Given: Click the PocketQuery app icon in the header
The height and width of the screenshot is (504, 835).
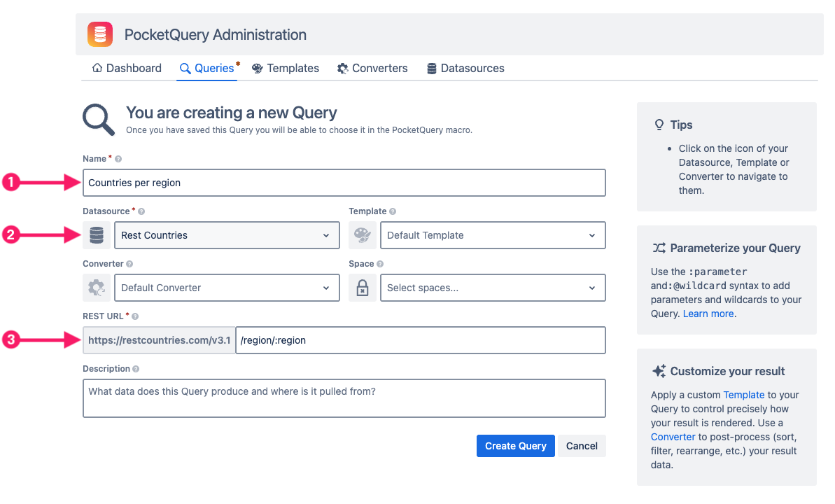Looking at the screenshot, I should pos(99,34).
